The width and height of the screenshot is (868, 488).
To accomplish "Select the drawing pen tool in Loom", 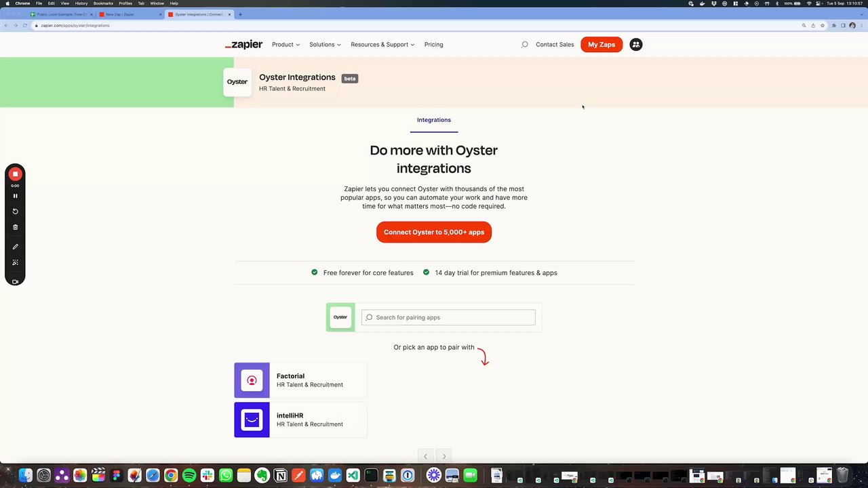I will click(15, 247).
